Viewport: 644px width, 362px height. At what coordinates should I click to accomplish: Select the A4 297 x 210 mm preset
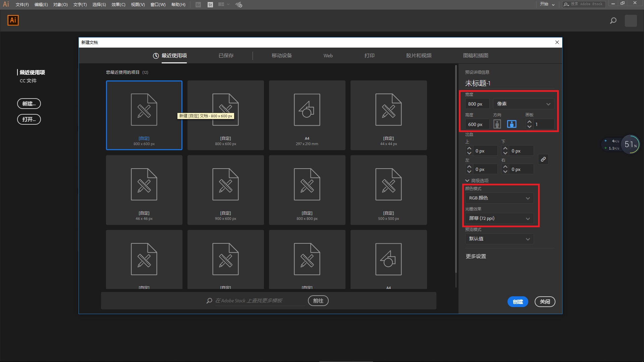click(307, 115)
